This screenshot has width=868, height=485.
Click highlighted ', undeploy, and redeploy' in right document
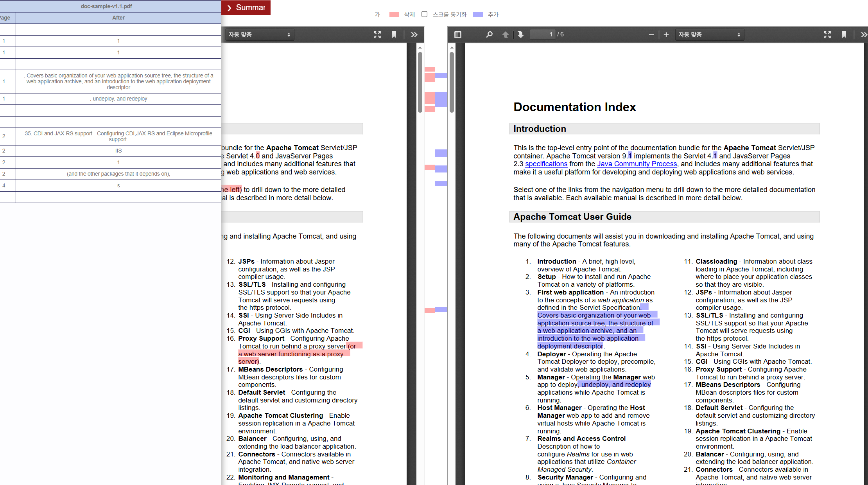[614, 385]
